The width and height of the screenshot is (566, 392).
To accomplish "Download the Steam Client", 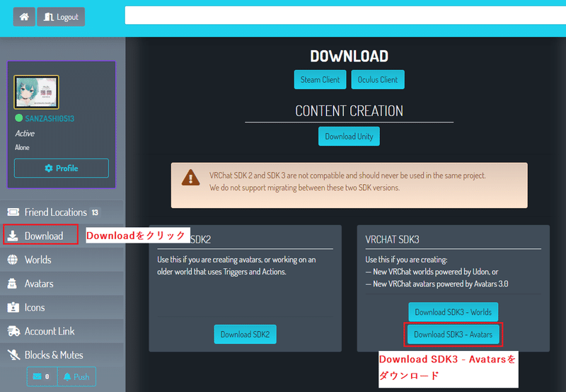I will click(x=320, y=80).
